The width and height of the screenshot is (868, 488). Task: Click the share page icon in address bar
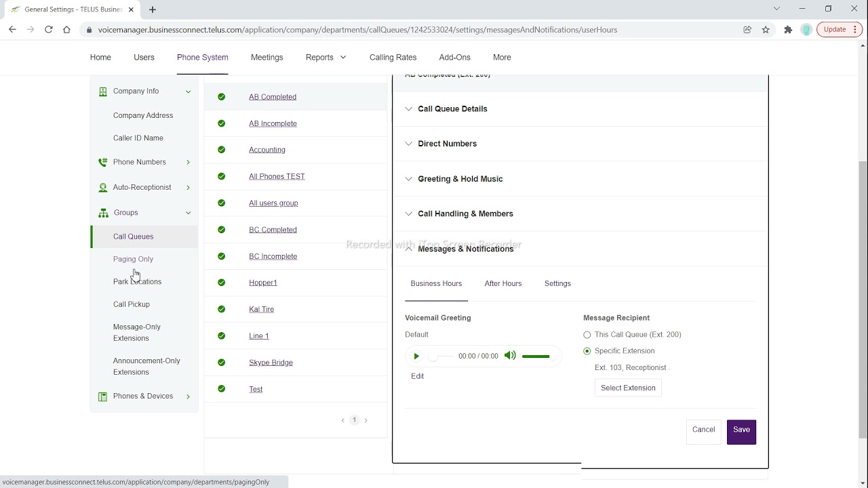747,30
